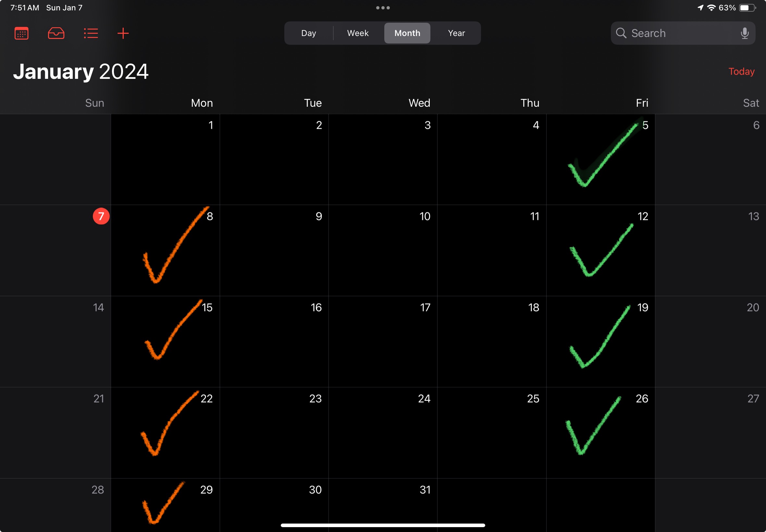Tap the search magnifying glass icon
The height and width of the screenshot is (532, 766).
621,33
